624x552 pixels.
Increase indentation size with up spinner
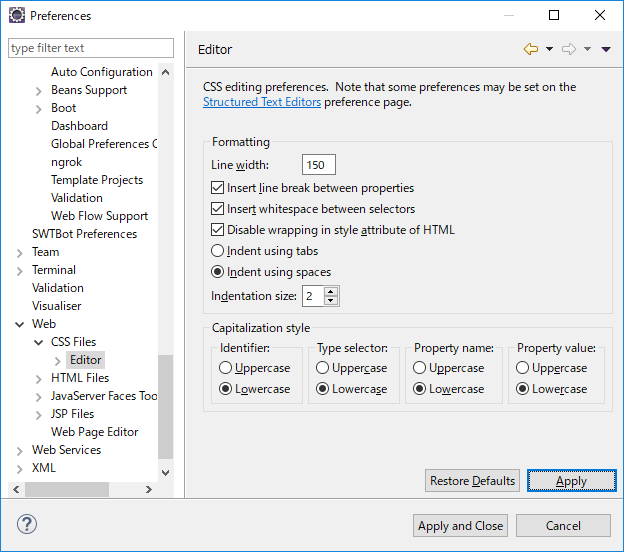[331, 292]
